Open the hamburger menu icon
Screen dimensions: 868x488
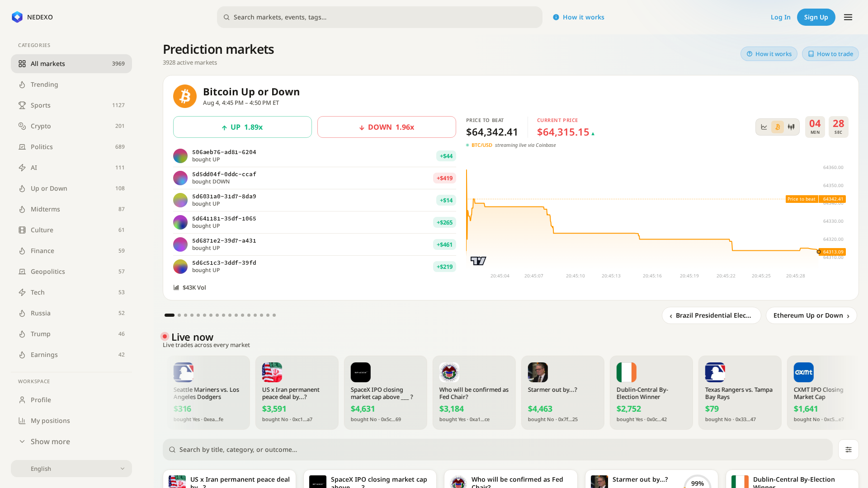[x=848, y=17]
